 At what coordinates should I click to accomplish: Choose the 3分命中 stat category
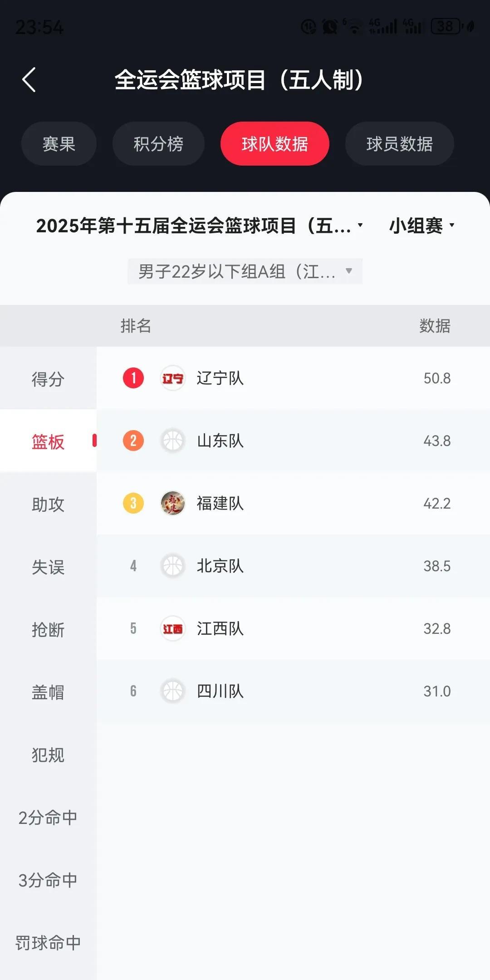[48, 880]
